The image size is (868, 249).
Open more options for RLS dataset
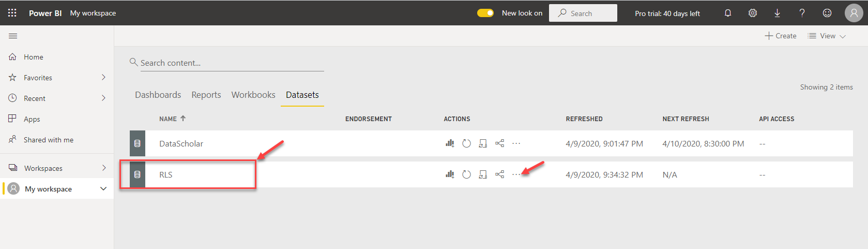click(516, 174)
